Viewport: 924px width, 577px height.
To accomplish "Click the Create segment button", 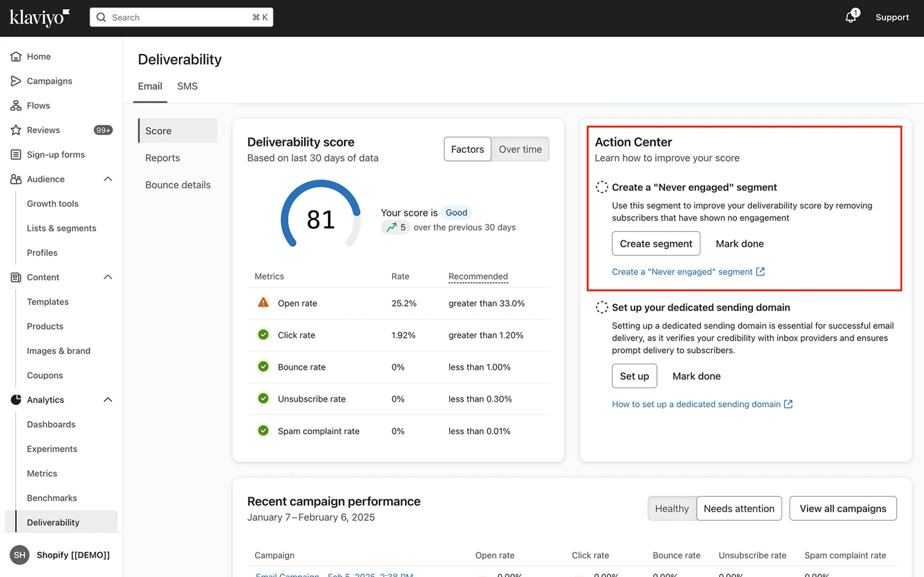I will click(655, 243).
